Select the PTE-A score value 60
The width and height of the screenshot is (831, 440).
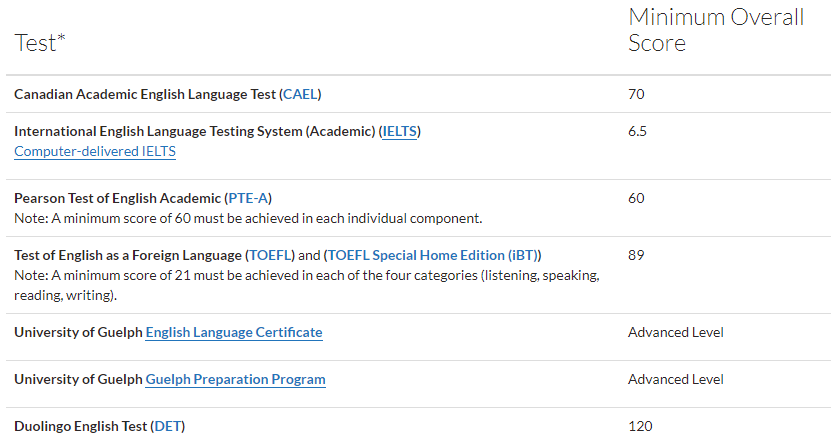click(x=636, y=198)
